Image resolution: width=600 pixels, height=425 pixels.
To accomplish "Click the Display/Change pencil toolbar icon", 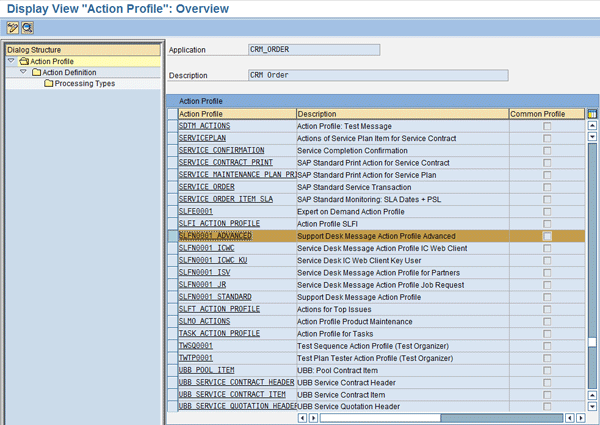I will pyautogui.click(x=11, y=26).
